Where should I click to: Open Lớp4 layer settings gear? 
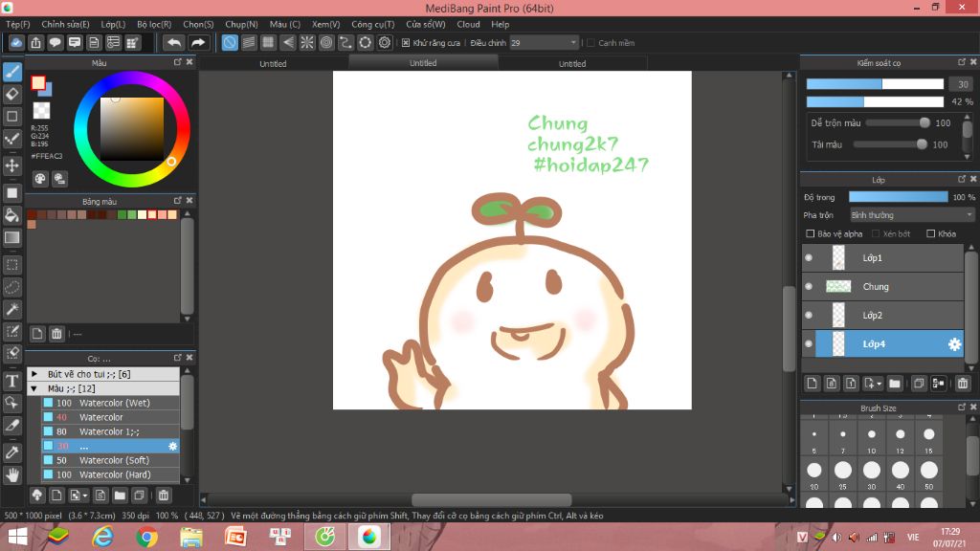pos(954,344)
